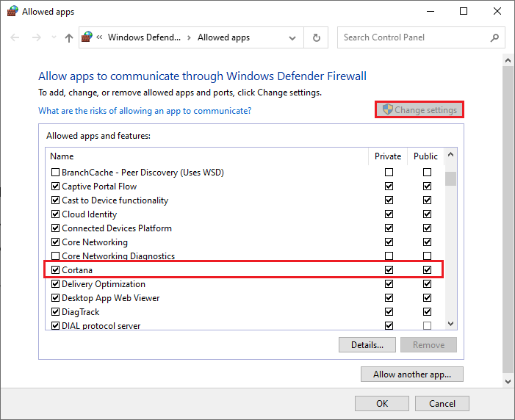
Task: Select DIAL protocol server row text
Action: point(101,326)
